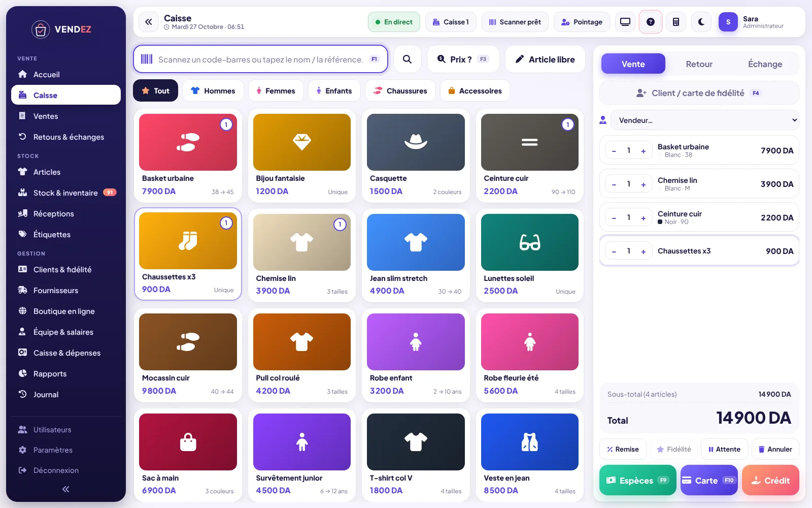Viewport: 812px width, 508px height.
Task: Click the back double-chevron next to Caisse
Action: point(148,22)
